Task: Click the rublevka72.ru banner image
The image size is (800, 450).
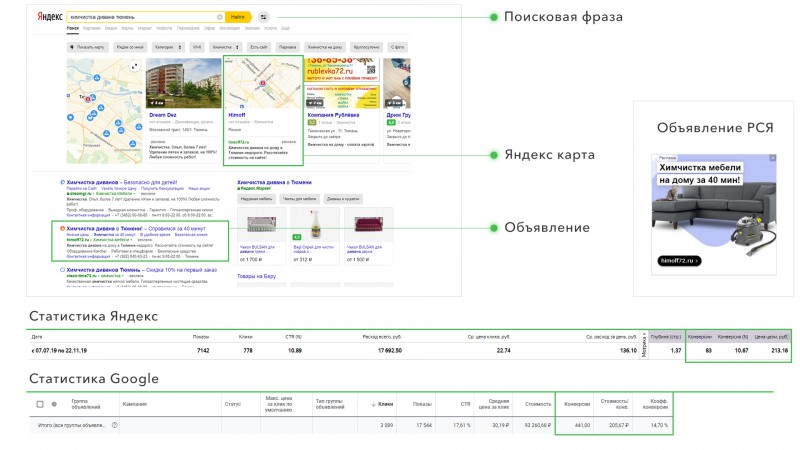Action: tap(342, 70)
